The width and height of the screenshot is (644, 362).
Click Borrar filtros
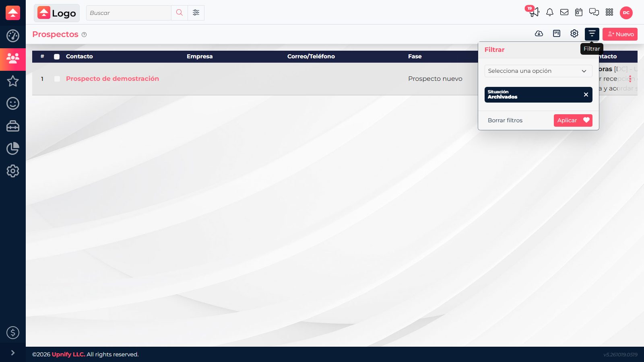pos(505,120)
